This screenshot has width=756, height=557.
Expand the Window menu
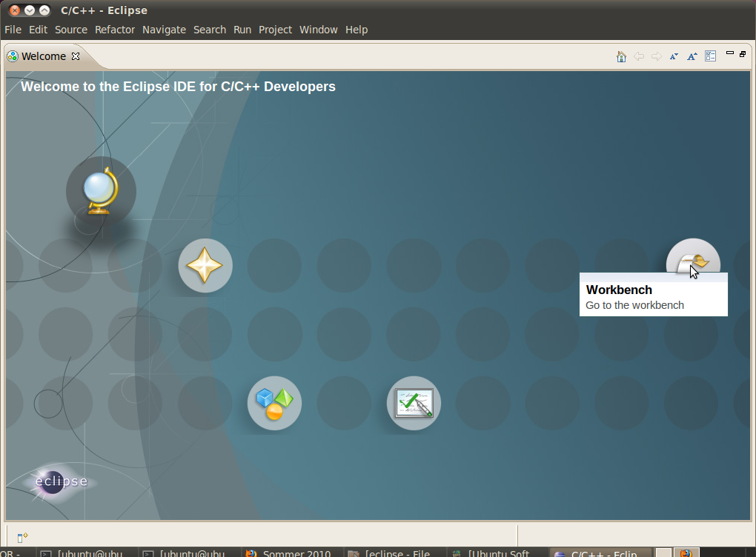click(318, 30)
